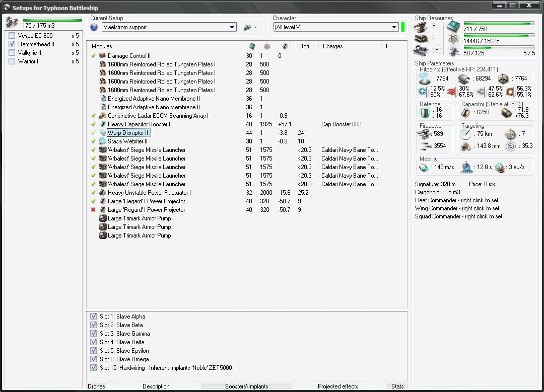Viewport: 544px width, 392px height.
Task: Enable the Vespa EC-600 drone checkbox
Action: pos(12,36)
